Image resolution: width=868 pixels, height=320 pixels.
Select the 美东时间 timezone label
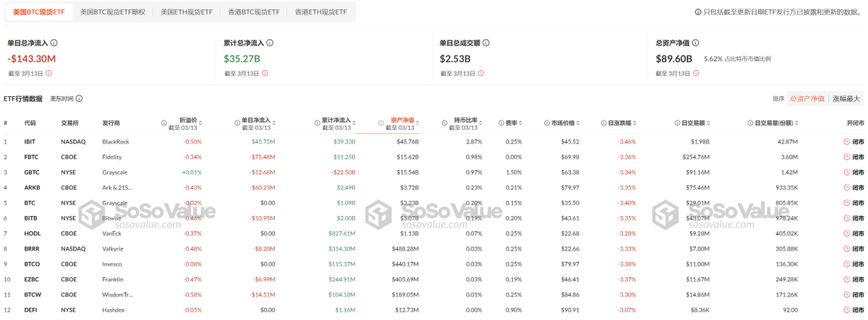[x=61, y=98]
